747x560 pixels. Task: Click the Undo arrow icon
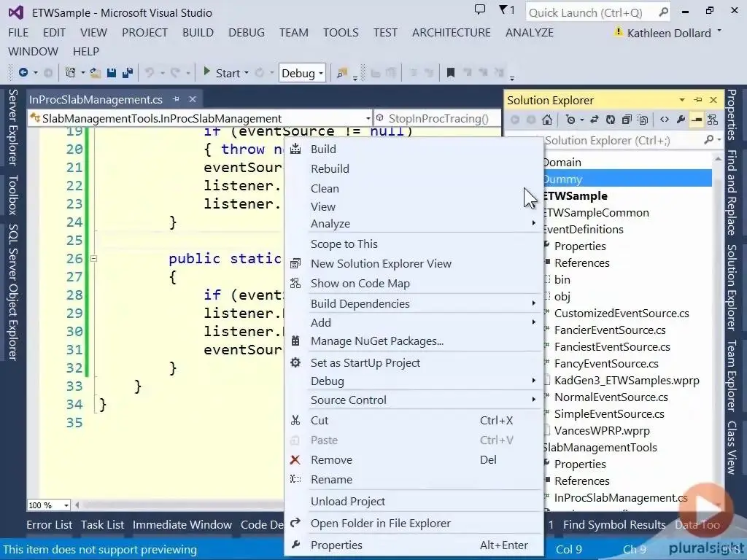[x=150, y=73]
